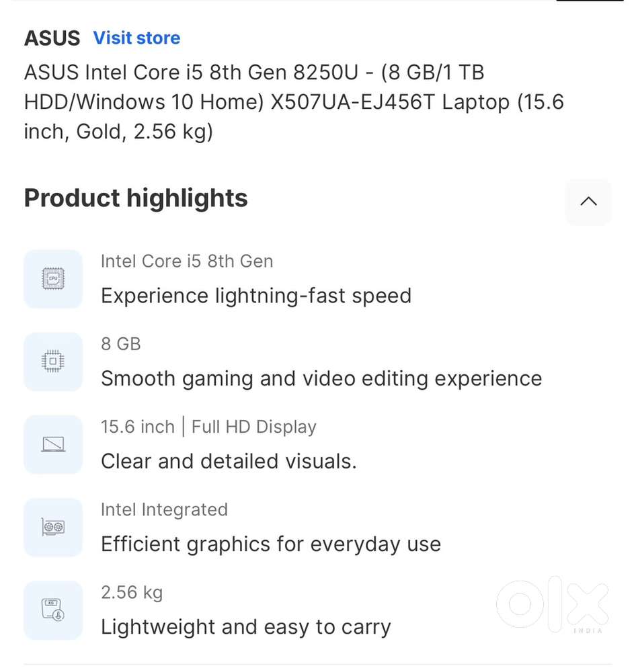Image resolution: width=636 pixels, height=672 pixels.
Task: Click the ASUS brand name
Action: 52,38
